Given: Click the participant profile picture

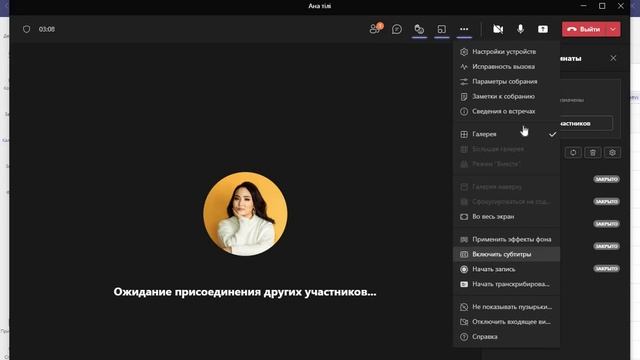Looking at the screenshot, I should [245, 214].
